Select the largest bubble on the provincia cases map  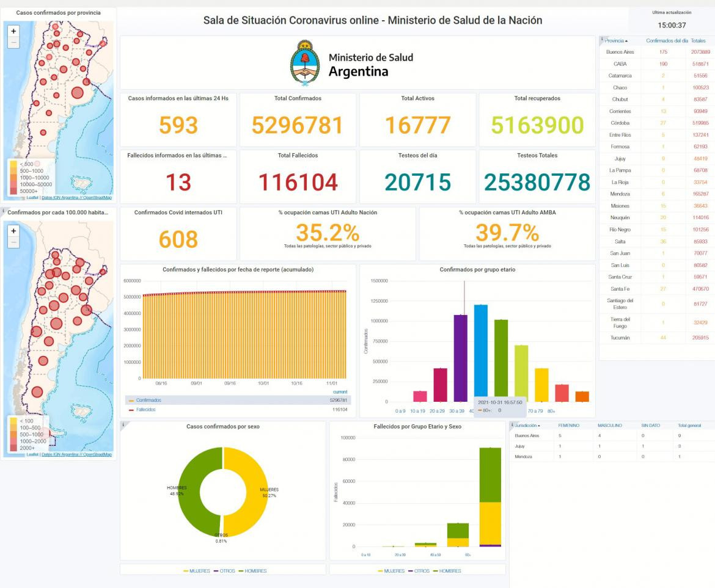click(78, 93)
